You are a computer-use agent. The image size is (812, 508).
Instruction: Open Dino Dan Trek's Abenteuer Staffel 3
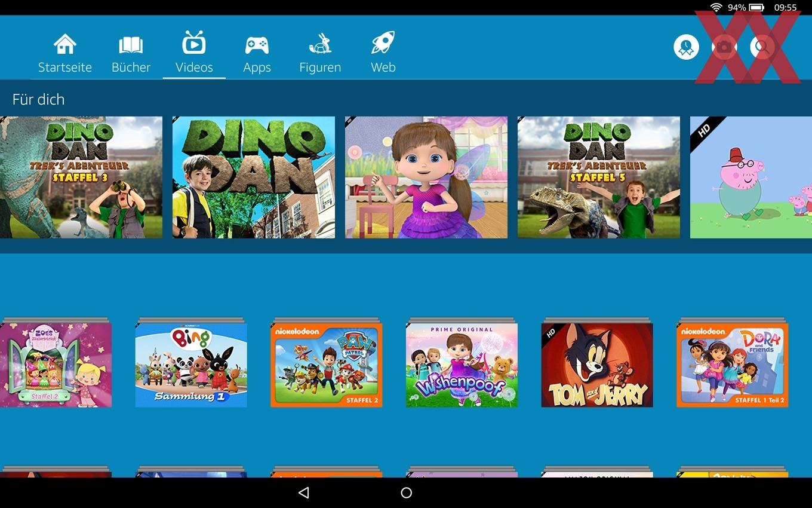click(x=81, y=178)
